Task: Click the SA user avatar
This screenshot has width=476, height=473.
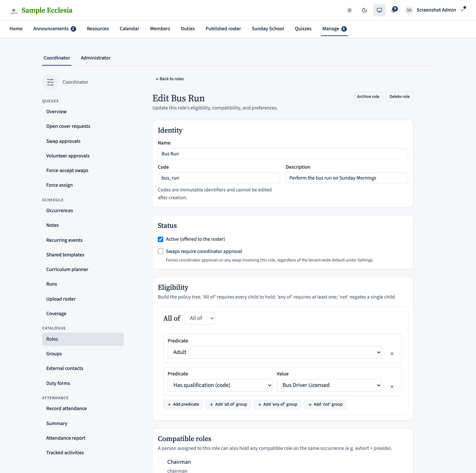Action: coord(409,10)
